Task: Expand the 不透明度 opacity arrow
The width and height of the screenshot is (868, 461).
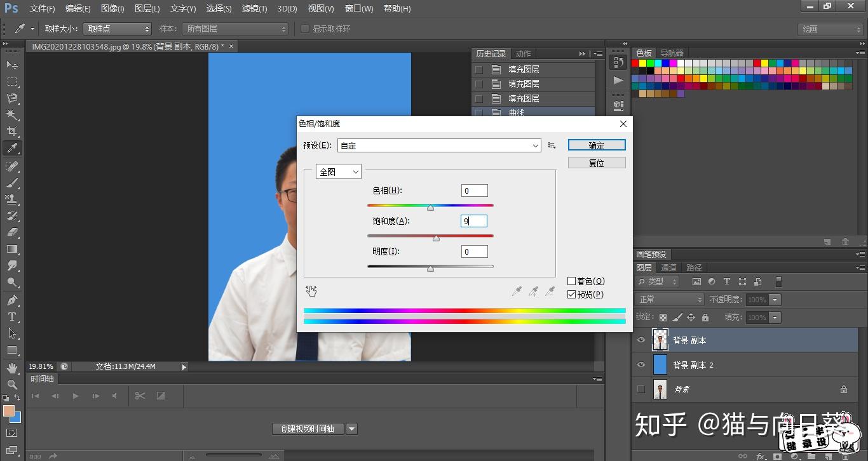Action: click(775, 299)
